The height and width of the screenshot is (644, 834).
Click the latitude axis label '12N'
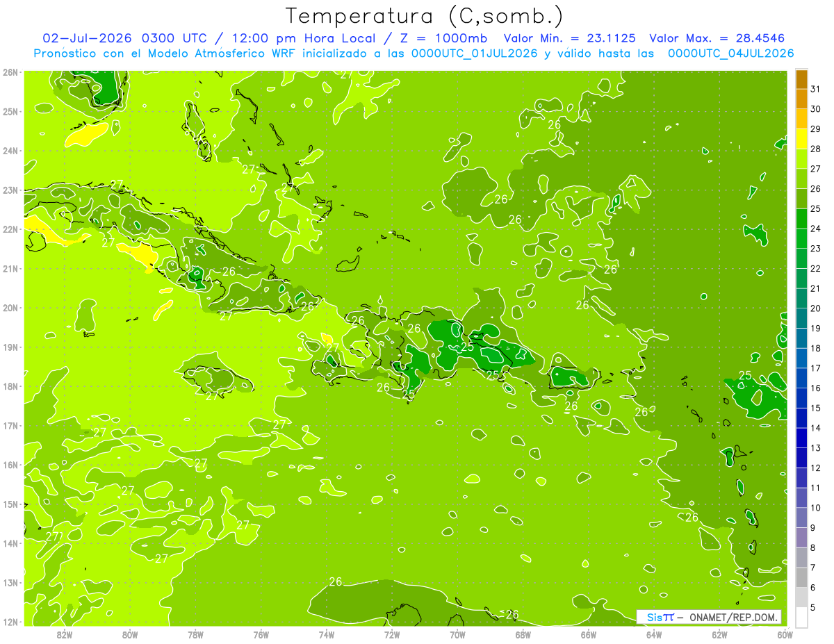10,622
